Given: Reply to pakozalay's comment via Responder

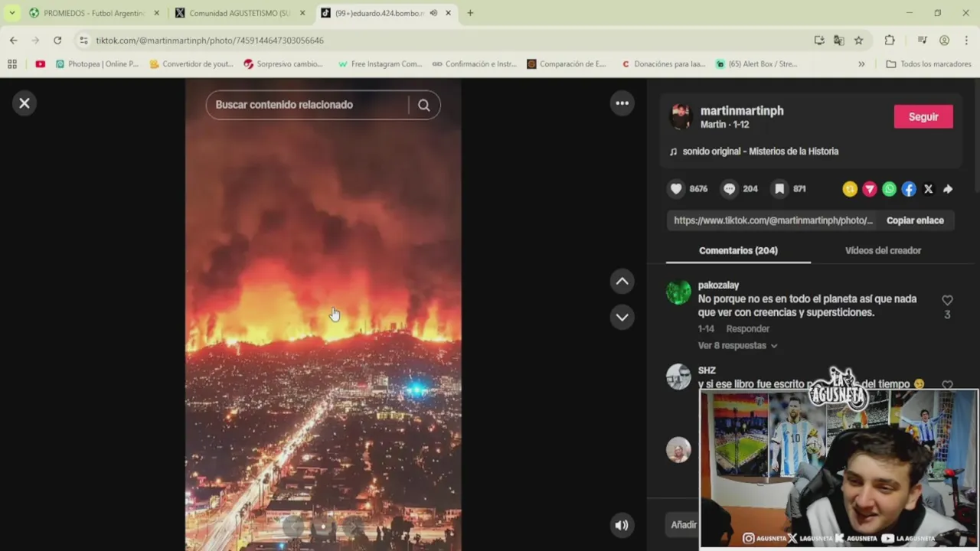Looking at the screenshot, I should point(747,329).
